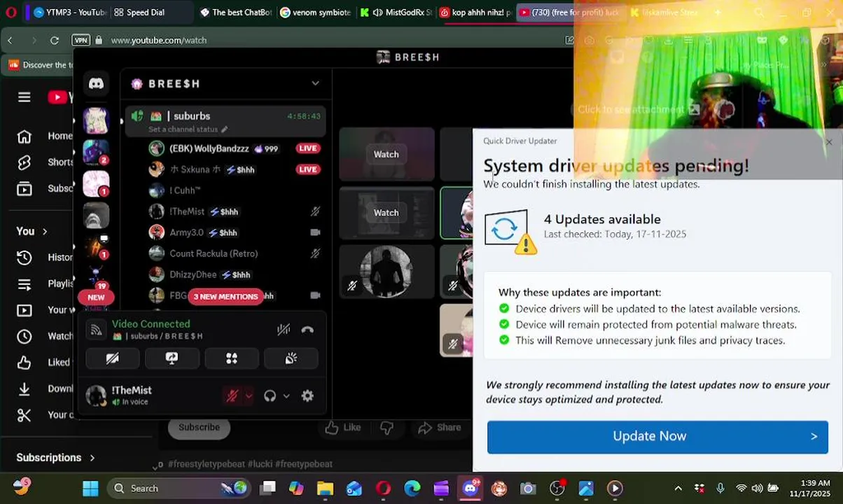Jump to 3 NEW MENTIONS

pyautogui.click(x=225, y=297)
